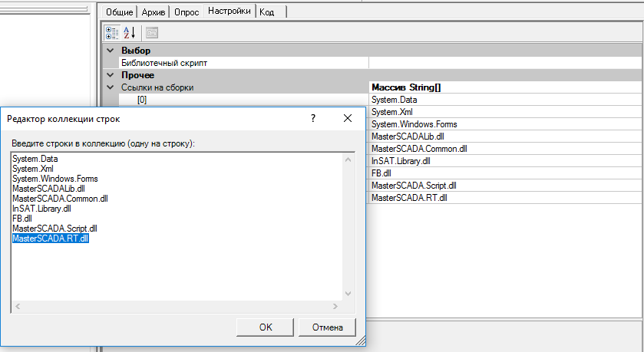Select the Библиотечный скрипт property row

pos(245,63)
